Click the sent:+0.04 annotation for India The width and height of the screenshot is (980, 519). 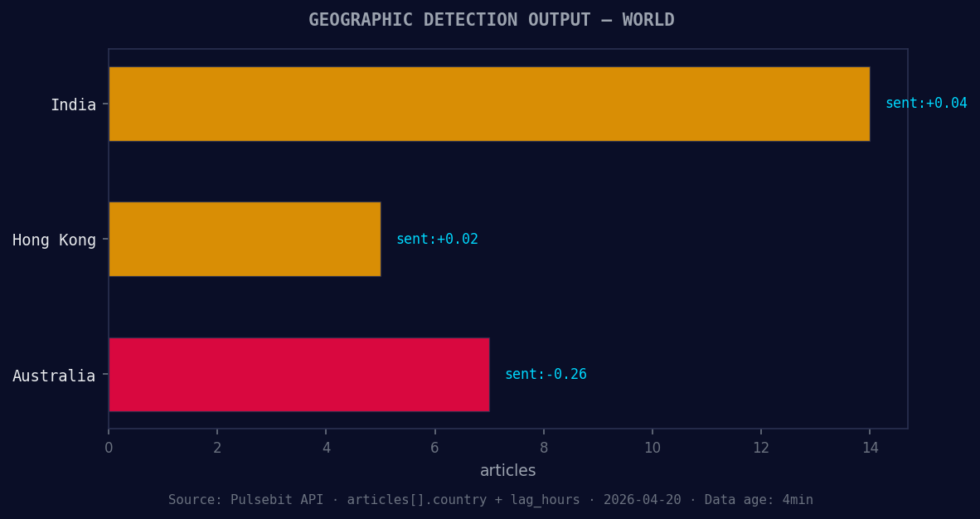[x=926, y=103]
